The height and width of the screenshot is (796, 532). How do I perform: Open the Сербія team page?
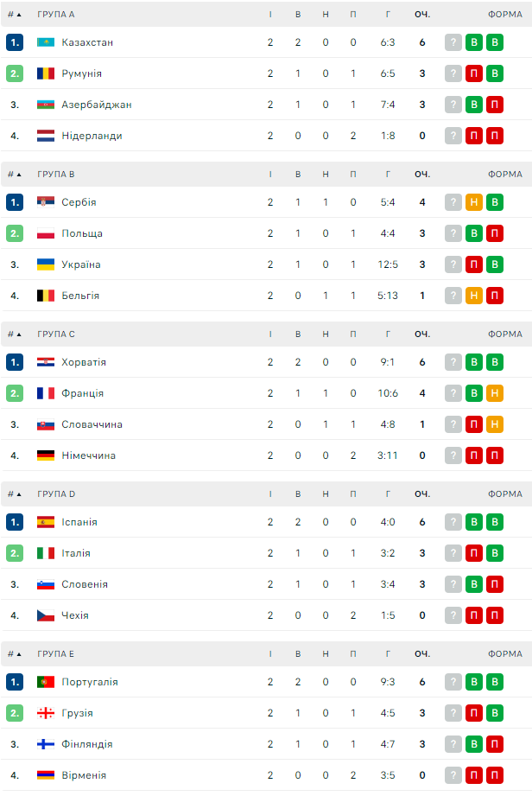pos(79,202)
